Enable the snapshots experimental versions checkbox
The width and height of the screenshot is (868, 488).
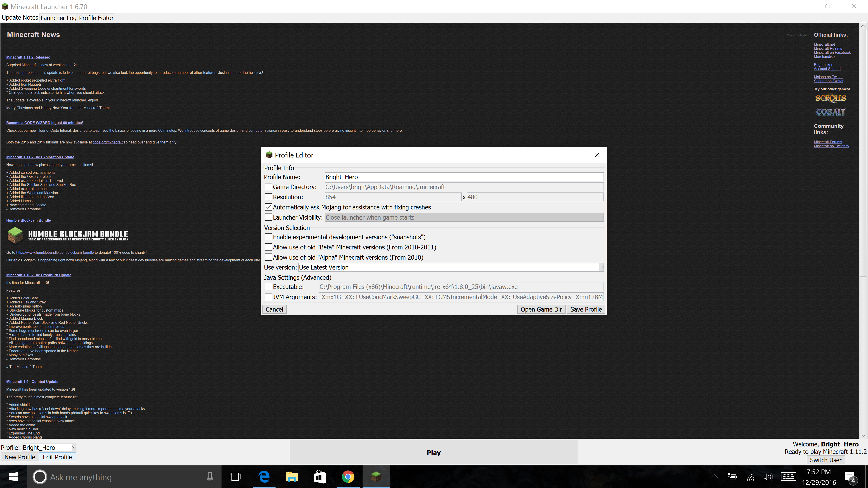click(269, 237)
